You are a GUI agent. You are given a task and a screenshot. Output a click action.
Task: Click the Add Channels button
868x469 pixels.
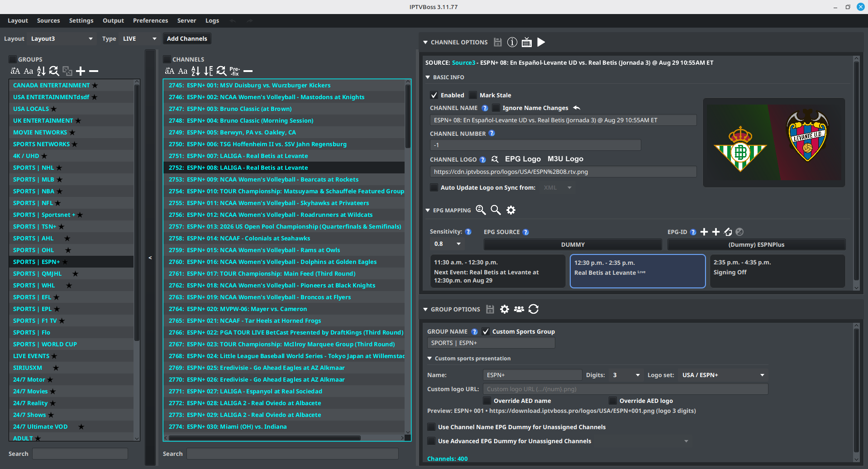187,38
